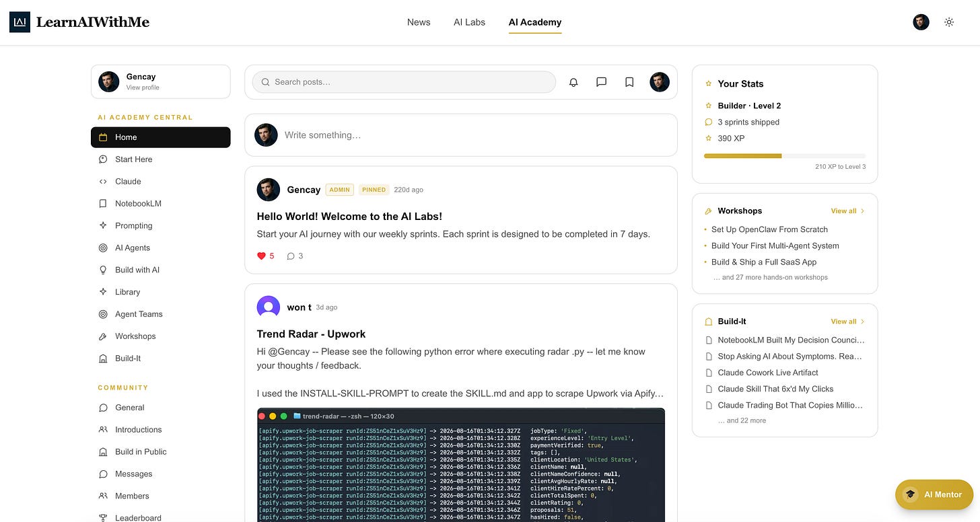The height and width of the screenshot is (522, 980).
Task: Click the Build with AI lightbulb icon
Action: pyautogui.click(x=103, y=270)
